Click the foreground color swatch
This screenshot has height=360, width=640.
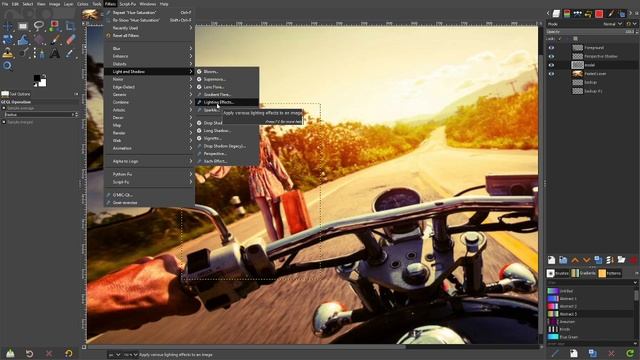coord(37,78)
